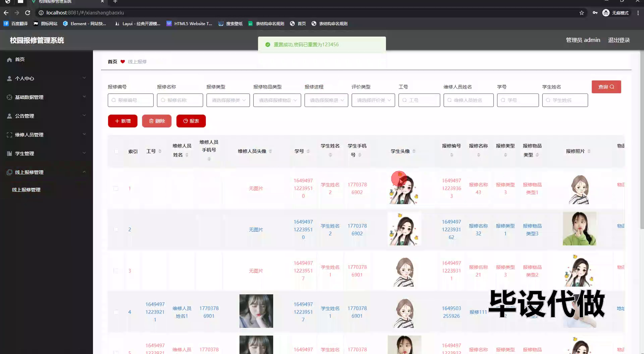Click the home icon in sidebar
The height and width of the screenshot is (354, 644).
(x=9, y=60)
